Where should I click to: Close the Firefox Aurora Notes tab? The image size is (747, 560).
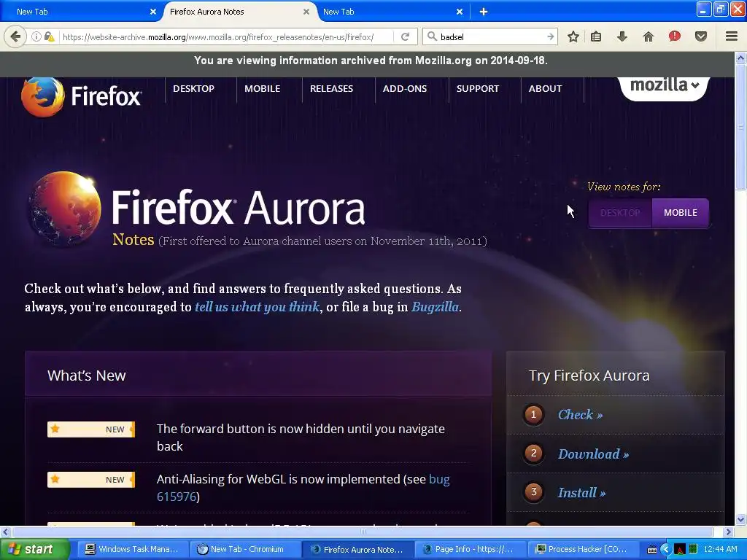tap(306, 12)
